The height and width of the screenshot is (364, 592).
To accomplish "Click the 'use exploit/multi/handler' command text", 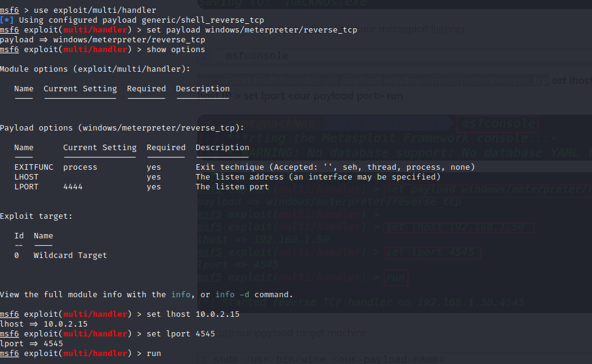I will (95, 10).
